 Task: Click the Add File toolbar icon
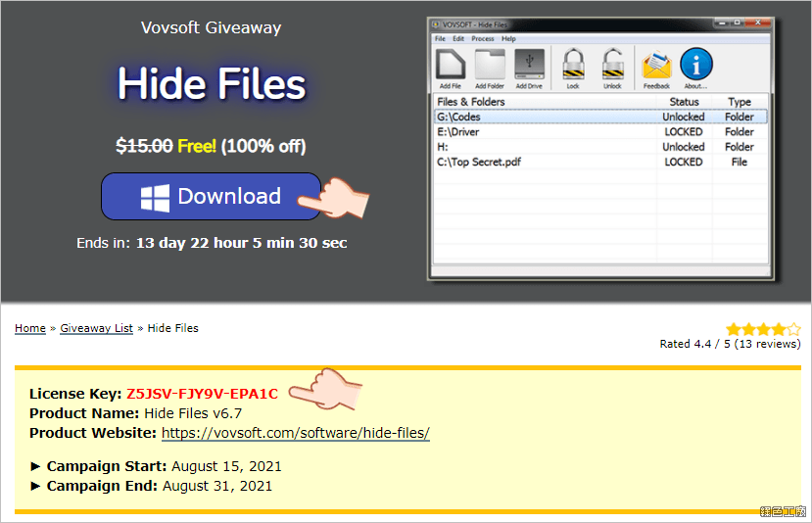(x=450, y=69)
